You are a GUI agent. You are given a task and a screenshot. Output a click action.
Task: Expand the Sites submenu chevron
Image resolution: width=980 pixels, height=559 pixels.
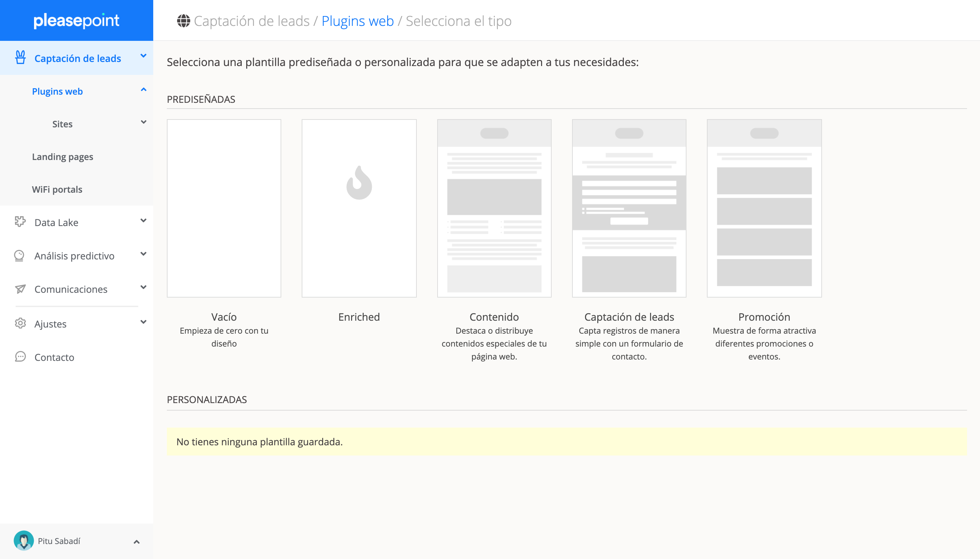(x=144, y=122)
